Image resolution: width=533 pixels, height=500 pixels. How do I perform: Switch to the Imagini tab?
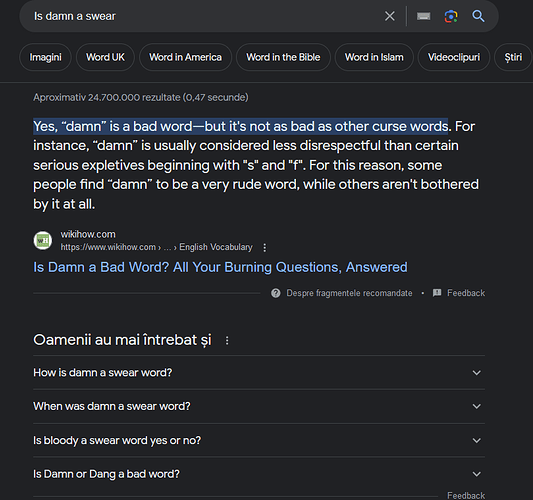pyautogui.click(x=46, y=57)
